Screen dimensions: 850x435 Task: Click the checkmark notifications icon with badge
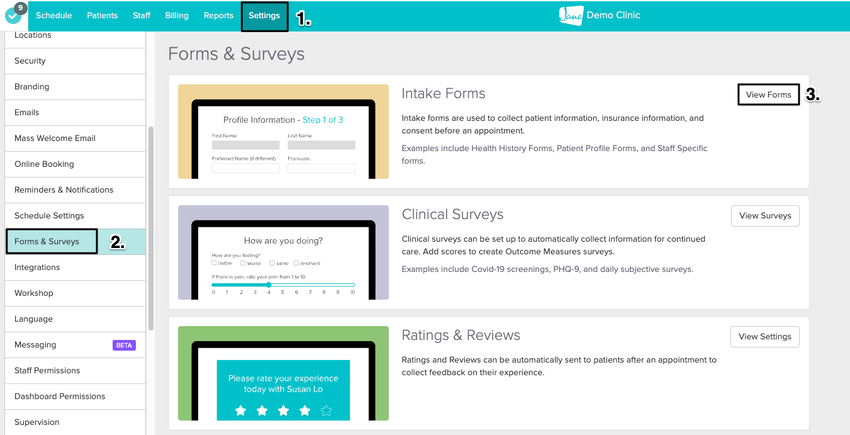point(13,15)
